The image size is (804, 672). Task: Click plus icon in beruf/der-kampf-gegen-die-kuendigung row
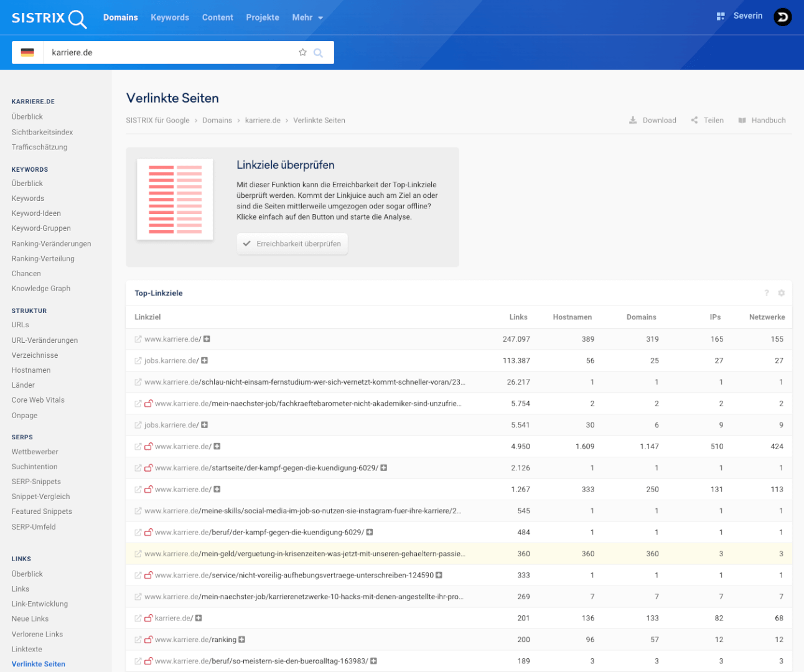coord(370,533)
